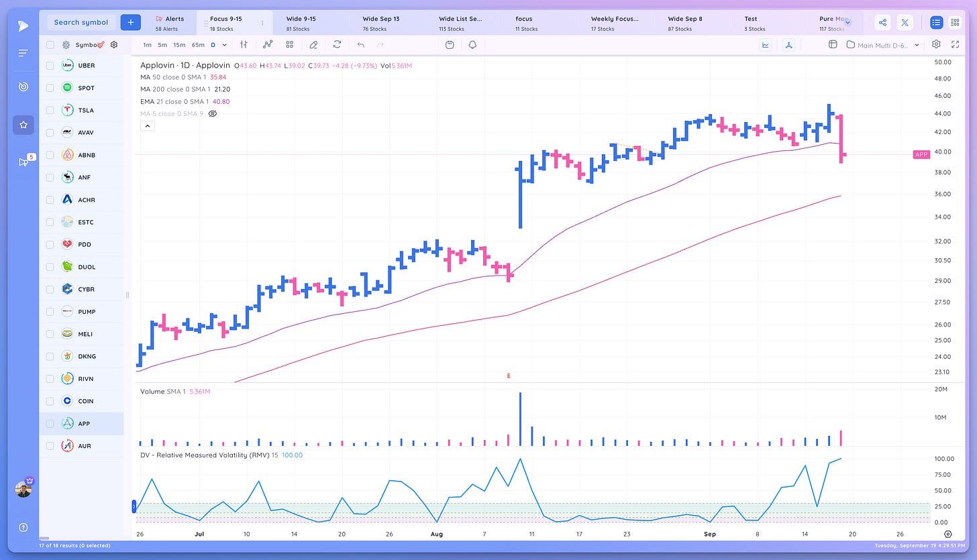This screenshot has height=560, width=977.
Task: Select the 1m timeframe
Action: click(x=147, y=45)
